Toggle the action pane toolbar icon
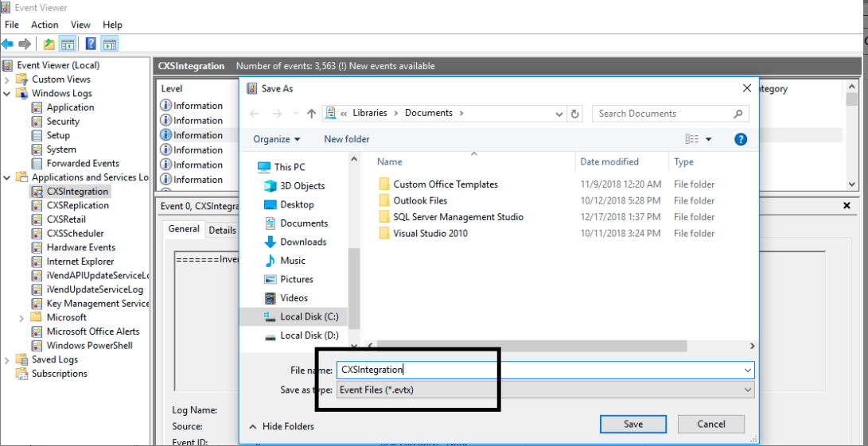 coord(109,44)
